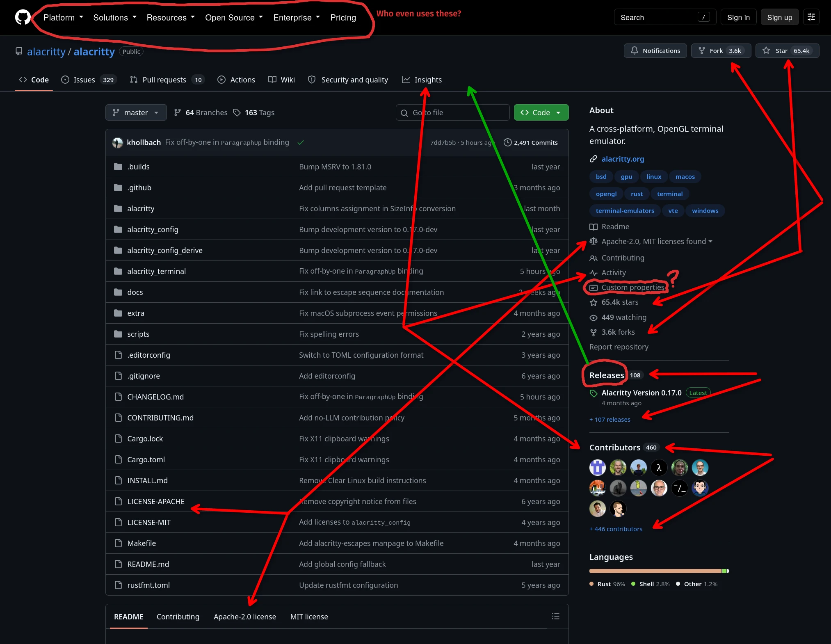This screenshot has height=644, width=831.
Task: Open the Insights tab
Action: (422, 80)
